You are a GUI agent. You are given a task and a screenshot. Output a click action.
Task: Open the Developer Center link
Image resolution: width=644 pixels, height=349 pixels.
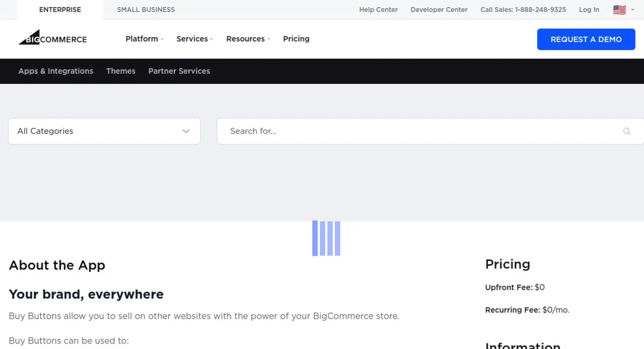(439, 10)
